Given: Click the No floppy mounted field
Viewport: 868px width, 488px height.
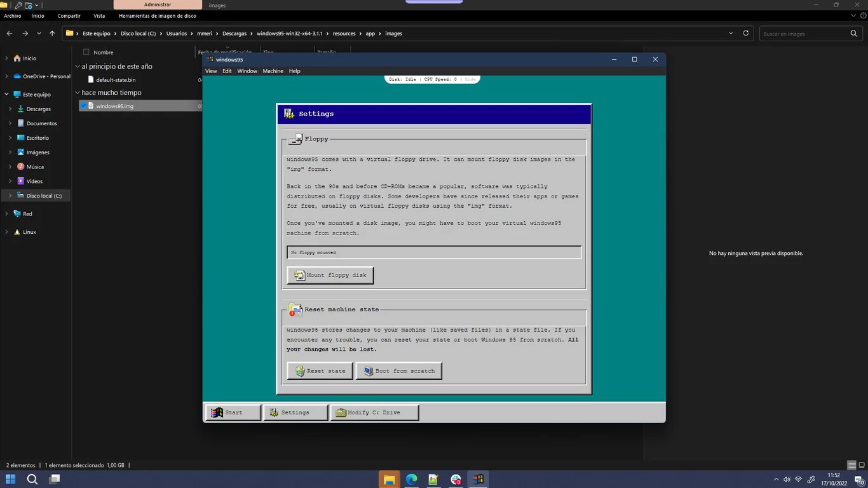Looking at the screenshot, I should click(434, 252).
